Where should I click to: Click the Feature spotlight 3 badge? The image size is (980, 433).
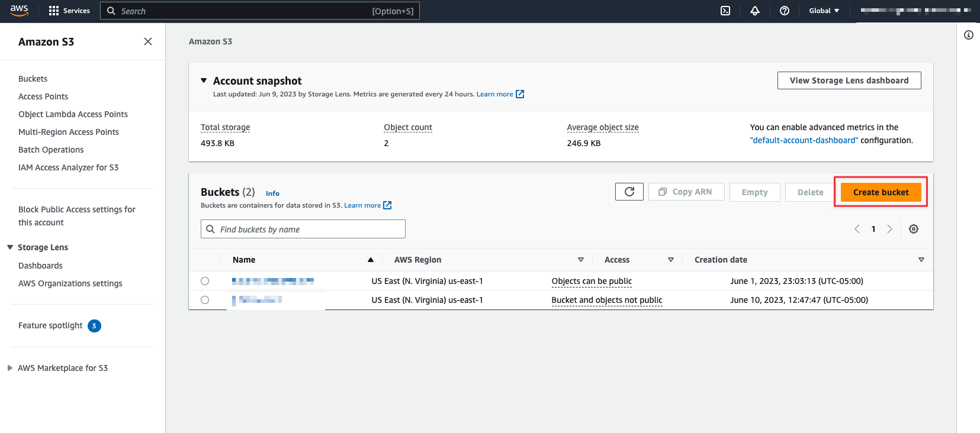(94, 326)
